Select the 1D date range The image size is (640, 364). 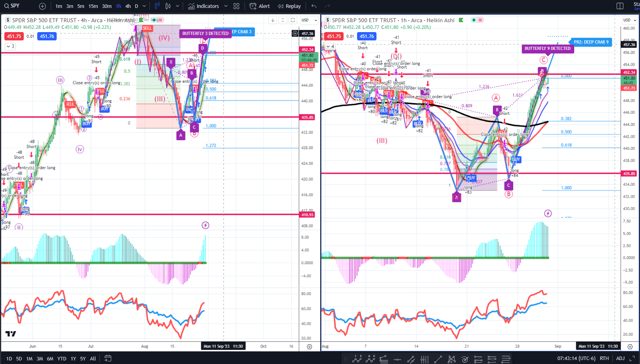coord(9,359)
